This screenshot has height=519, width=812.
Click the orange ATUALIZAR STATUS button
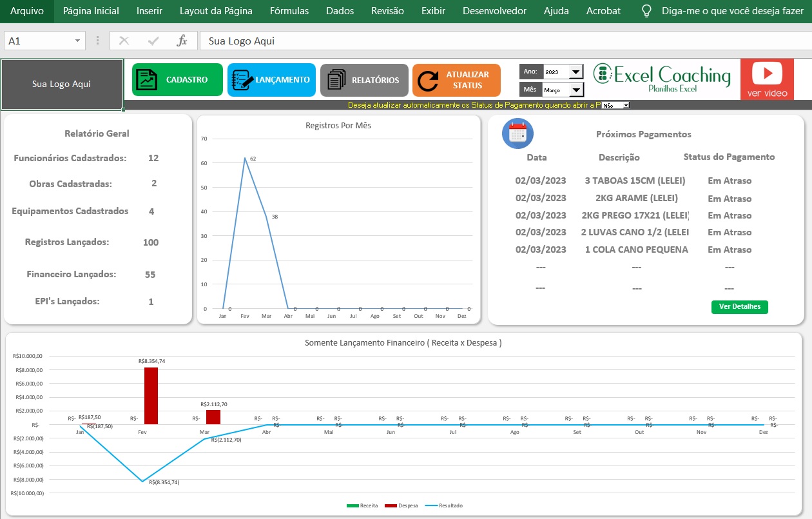[x=457, y=80]
